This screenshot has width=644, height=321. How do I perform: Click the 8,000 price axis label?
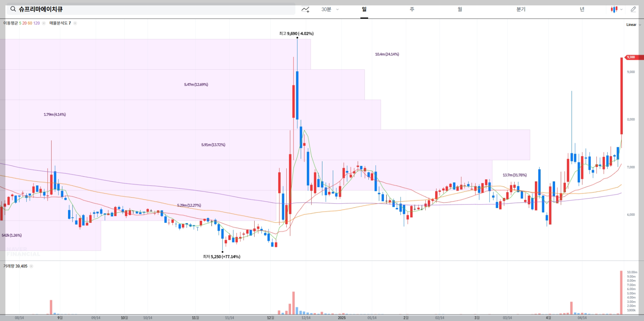tap(631, 119)
